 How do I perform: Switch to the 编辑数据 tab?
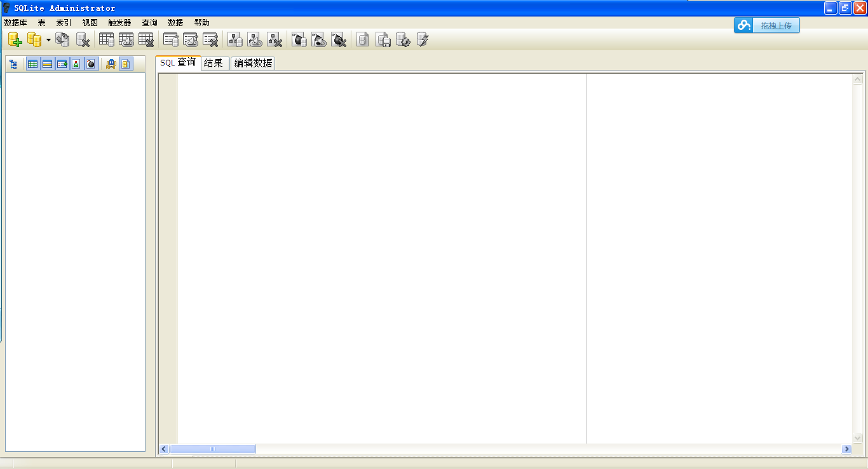point(253,63)
